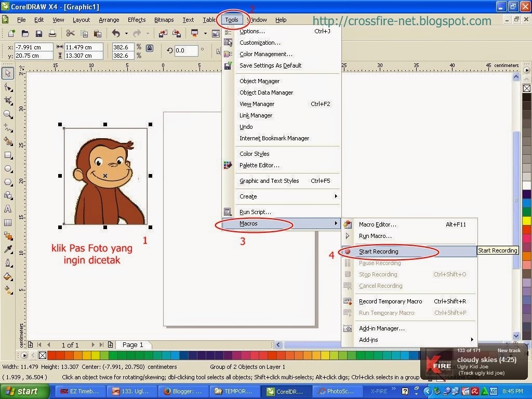Open the application launcher dropdown arrow
532x399 pixels.
click(205, 33)
